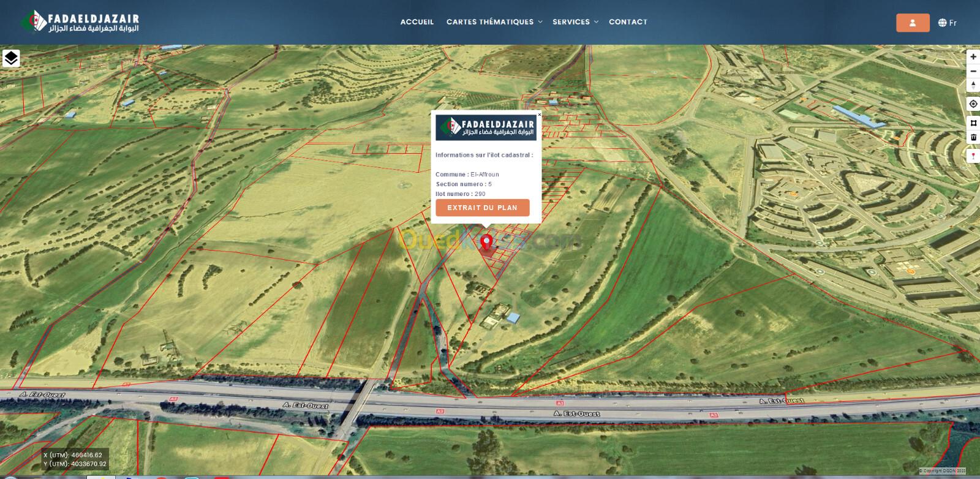980x479 pixels.
Task: Click the red location pin on the parcel
Action: click(487, 243)
